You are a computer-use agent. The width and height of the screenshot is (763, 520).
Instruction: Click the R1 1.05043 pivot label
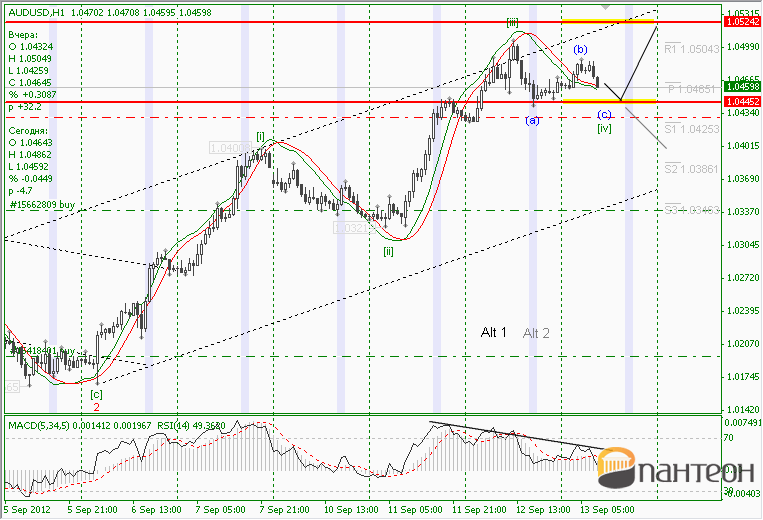pos(691,49)
